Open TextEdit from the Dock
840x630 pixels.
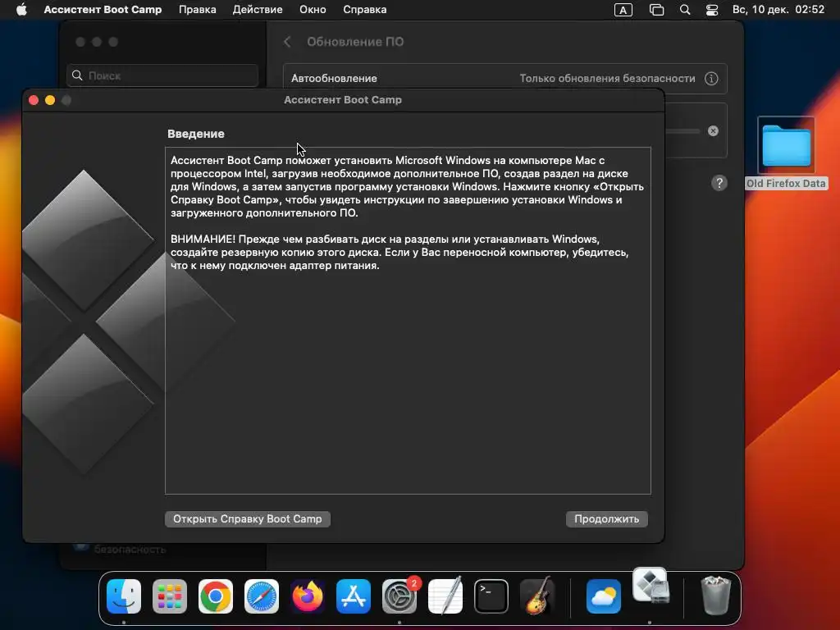coord(445,596)
